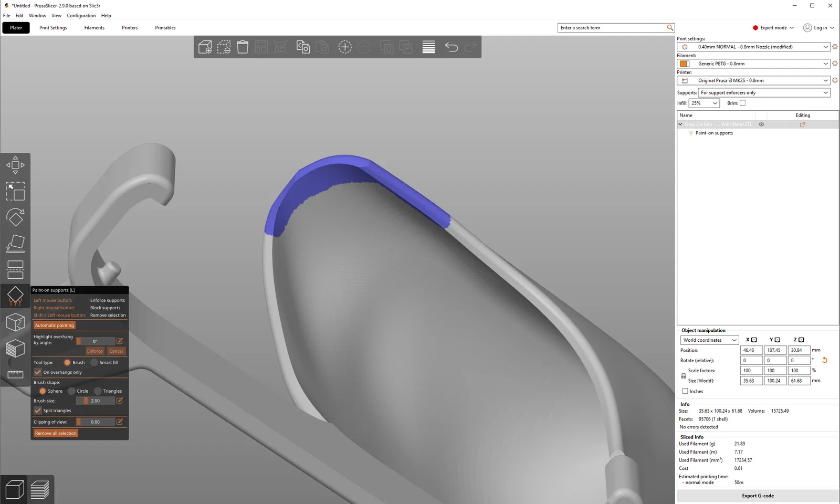This screenshot has height=504, width=840.
Task: Click the Automatic painting button
Action: (x=55, y=325)
